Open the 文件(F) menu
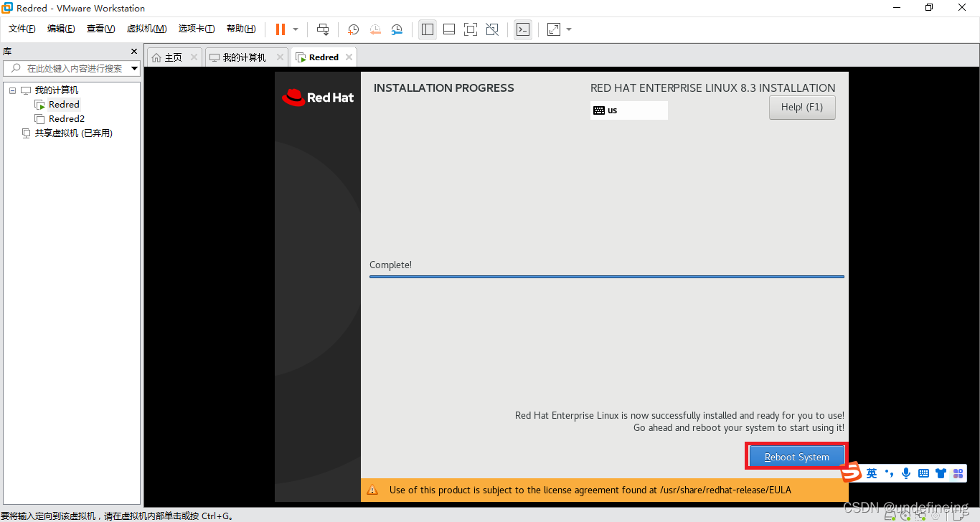 coord(22,29)
